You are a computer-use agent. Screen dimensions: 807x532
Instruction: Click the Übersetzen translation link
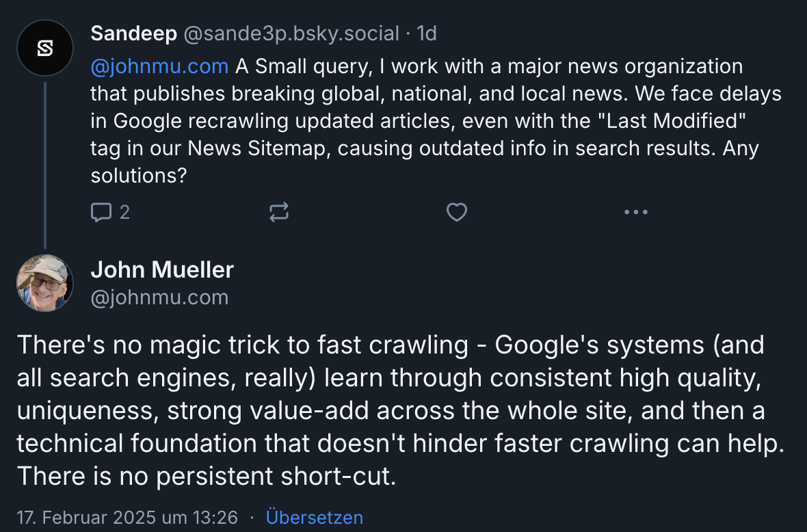tap(315, 518)
